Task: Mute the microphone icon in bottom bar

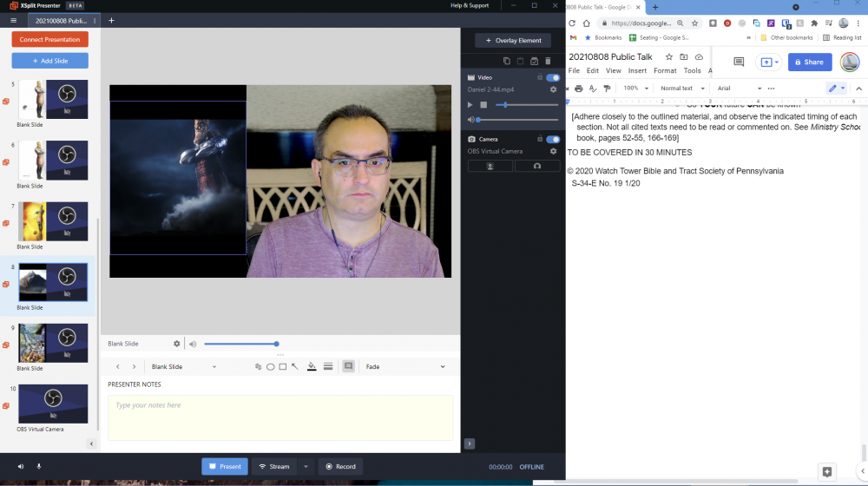Action: pyautogui.click(x=39, y=467)
